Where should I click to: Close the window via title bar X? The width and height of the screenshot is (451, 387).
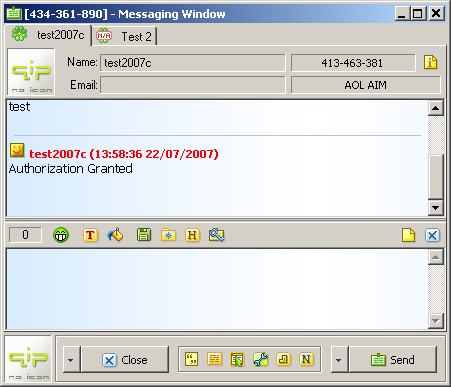tap(436, 14)
